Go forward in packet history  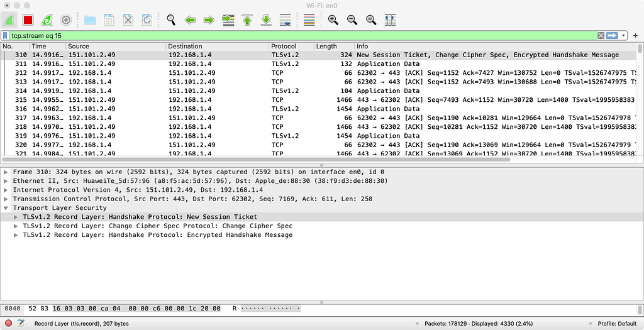pos(209,19)
